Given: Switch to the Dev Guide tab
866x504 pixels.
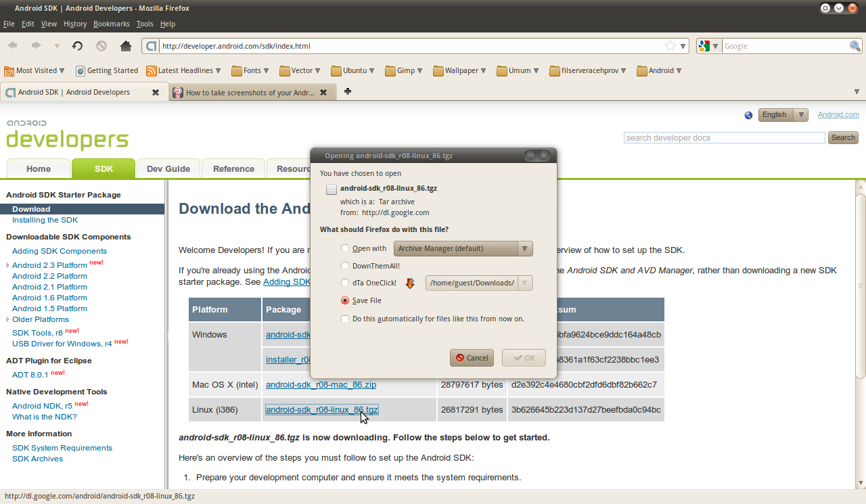Looking at the screenshot, I should [168, 169].
